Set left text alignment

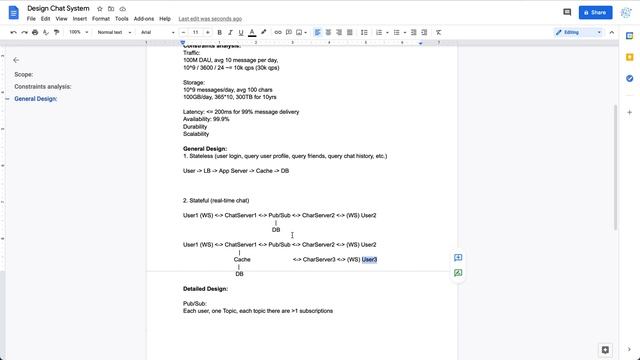318,32
